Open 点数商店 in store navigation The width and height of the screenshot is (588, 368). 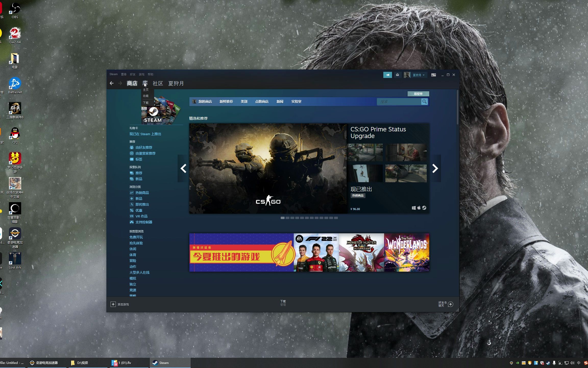tap(262, 101)
